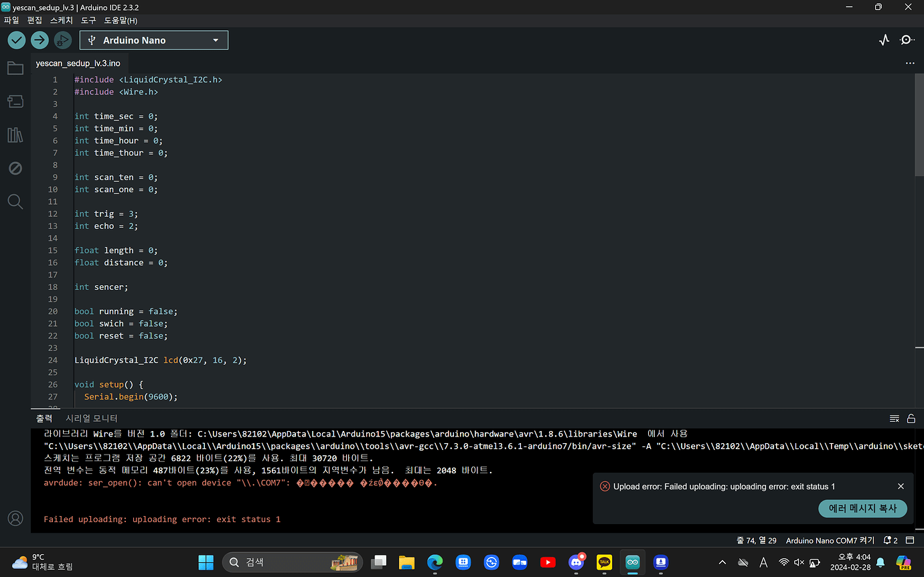The image size is (924, 577).
Task: Open the Library Manager sidebar icon
Action: coord(15,135)
